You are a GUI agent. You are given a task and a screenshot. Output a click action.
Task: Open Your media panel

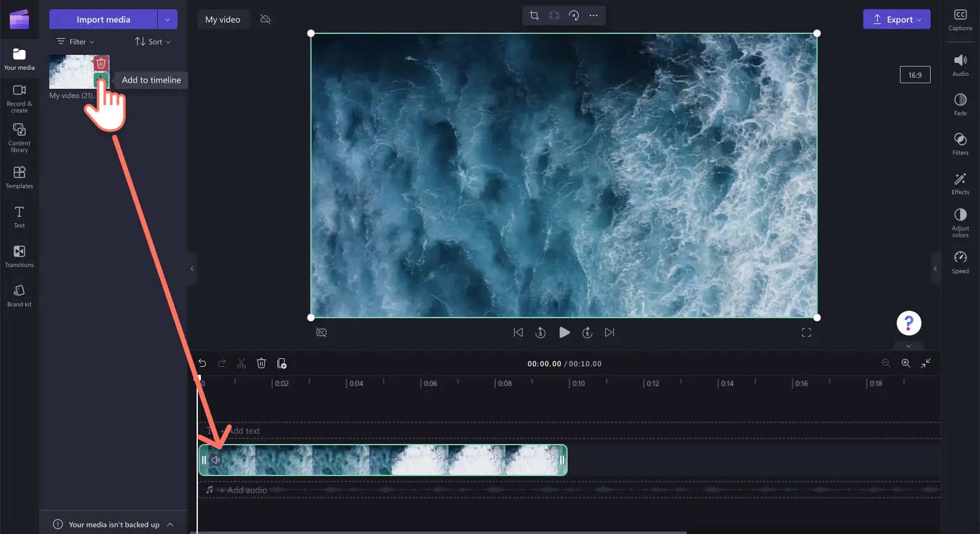[x=19, y=59]
